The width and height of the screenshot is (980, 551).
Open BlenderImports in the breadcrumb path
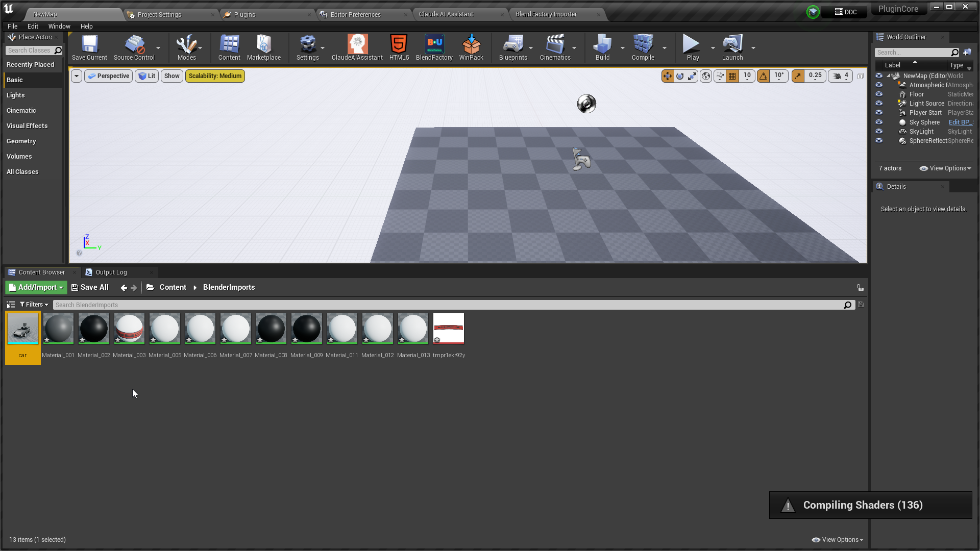229,288
